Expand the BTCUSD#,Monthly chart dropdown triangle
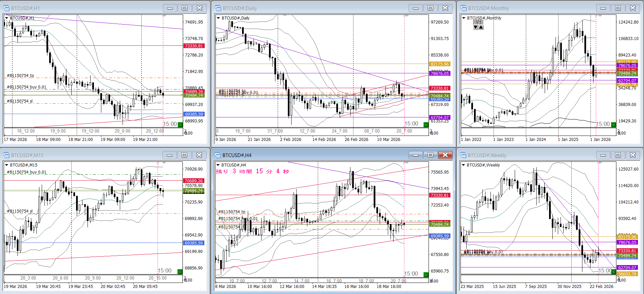Screen dimensions: 644x294 (x=464, y=18)
